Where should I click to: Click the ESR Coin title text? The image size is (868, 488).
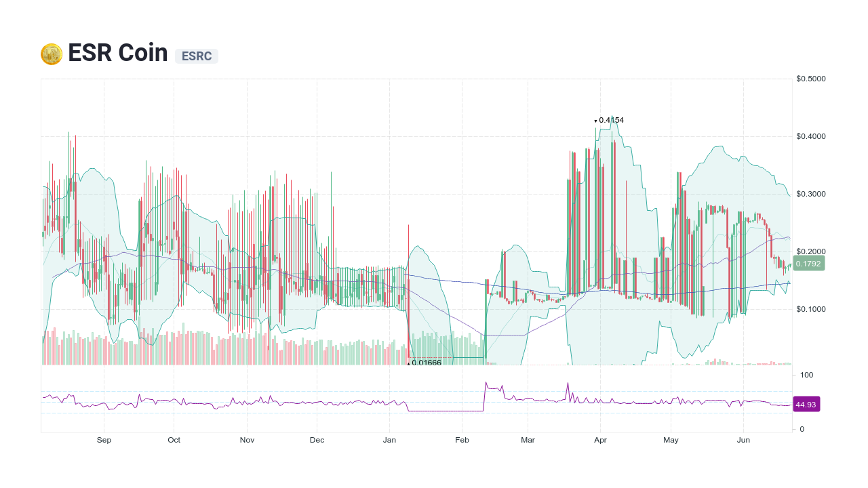coord(117,53)
